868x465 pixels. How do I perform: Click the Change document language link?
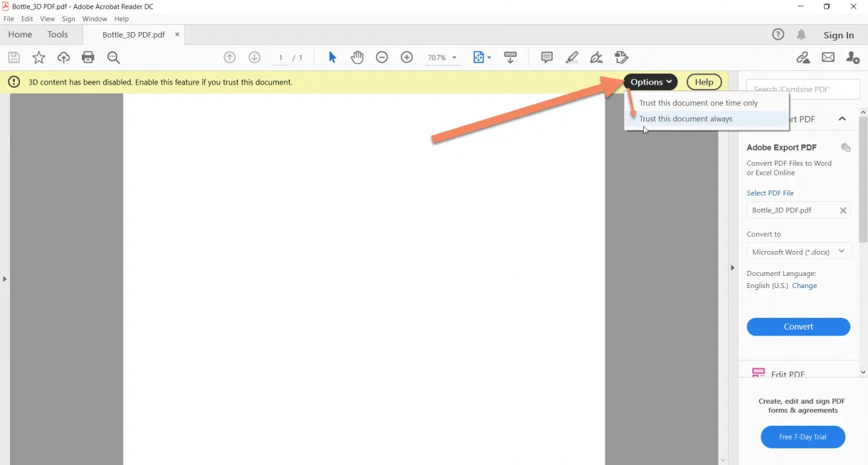pos(804,285)
